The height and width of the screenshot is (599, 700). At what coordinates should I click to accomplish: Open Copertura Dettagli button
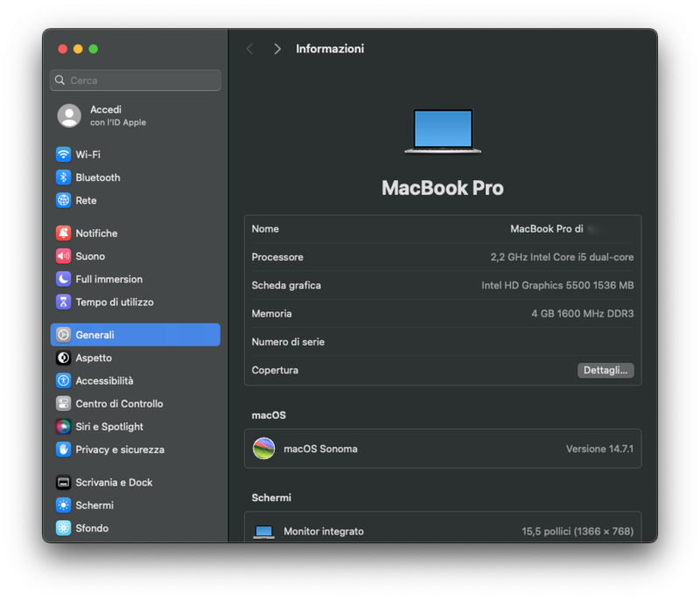pos(605,370)
